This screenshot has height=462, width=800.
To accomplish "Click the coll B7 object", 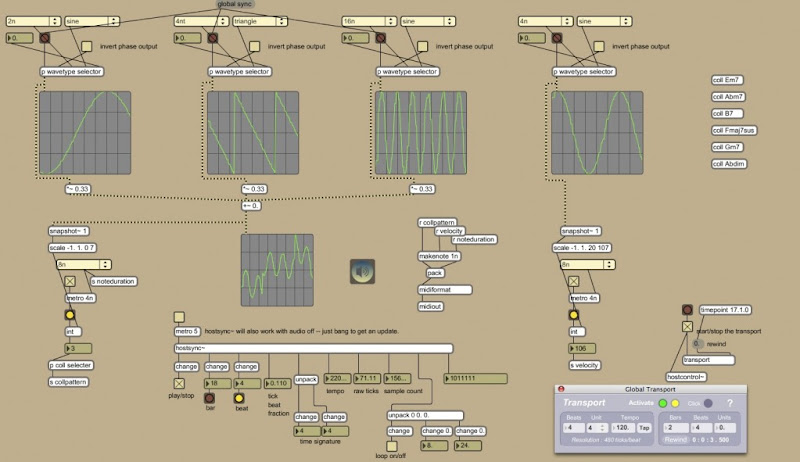I will (727, 114).
